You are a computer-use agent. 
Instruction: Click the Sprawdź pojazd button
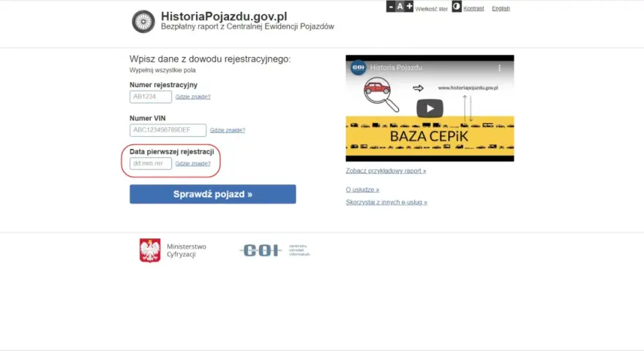pos(213,195)
